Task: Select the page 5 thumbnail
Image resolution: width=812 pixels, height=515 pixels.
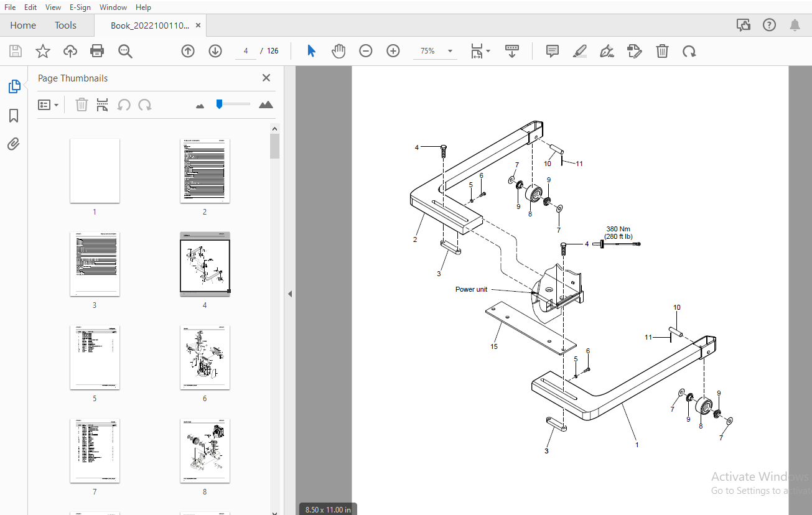Action: (x=95, y=358)
